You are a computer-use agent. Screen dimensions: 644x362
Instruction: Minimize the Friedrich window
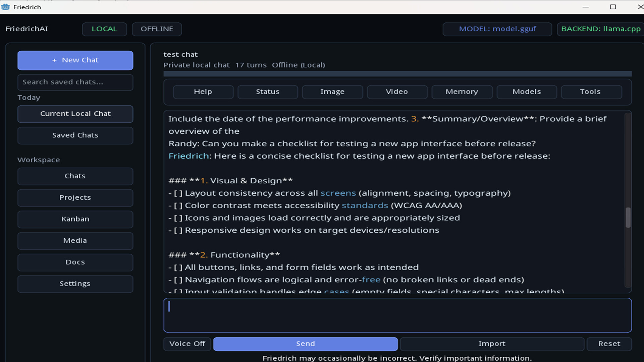point(586,7)
